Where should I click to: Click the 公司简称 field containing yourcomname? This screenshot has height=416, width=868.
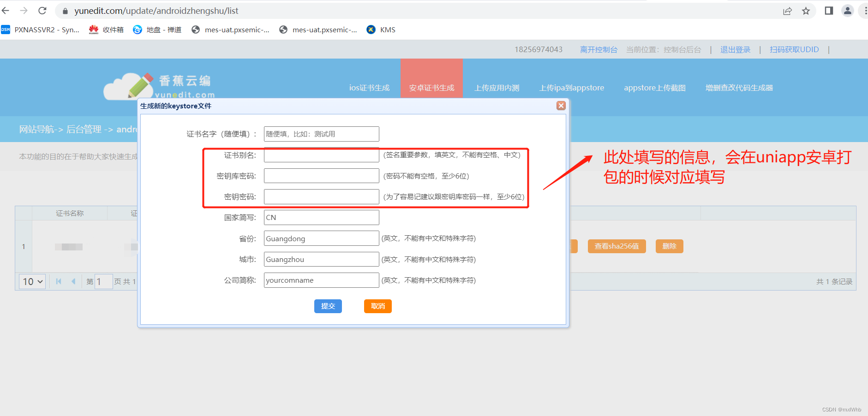coord(321,280)
